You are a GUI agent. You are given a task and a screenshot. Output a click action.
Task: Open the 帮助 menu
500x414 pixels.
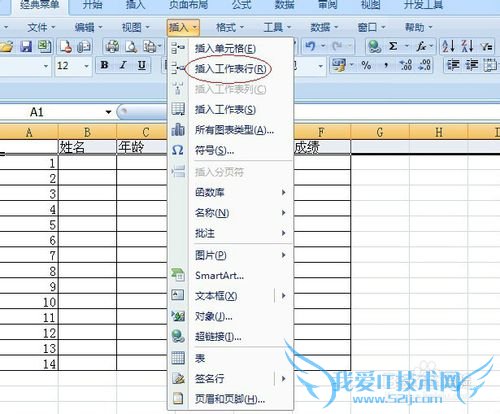419,27
